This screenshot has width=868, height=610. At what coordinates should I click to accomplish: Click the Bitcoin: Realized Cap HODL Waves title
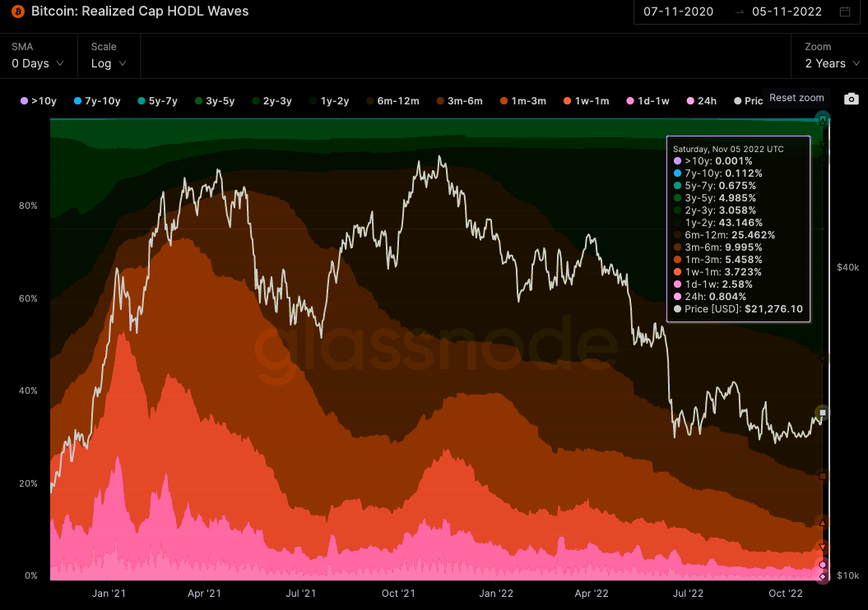click(140, 11)
